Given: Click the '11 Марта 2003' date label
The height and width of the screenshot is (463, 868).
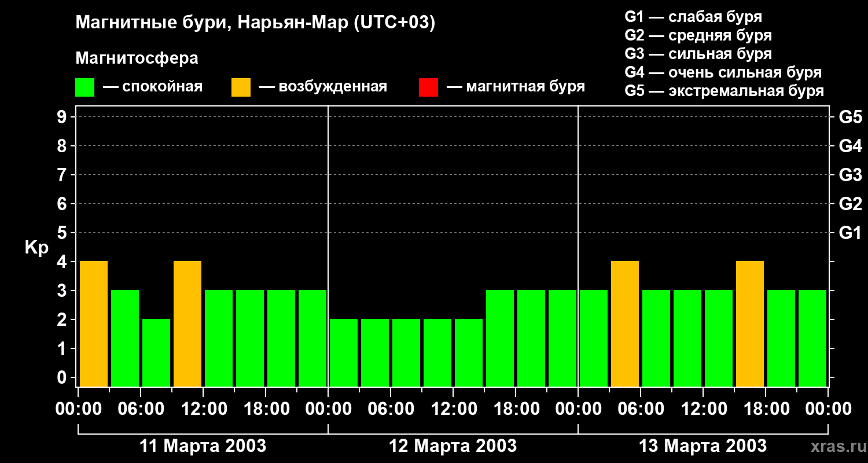Looking at the screenshot, I should click(x=203, y=446).
